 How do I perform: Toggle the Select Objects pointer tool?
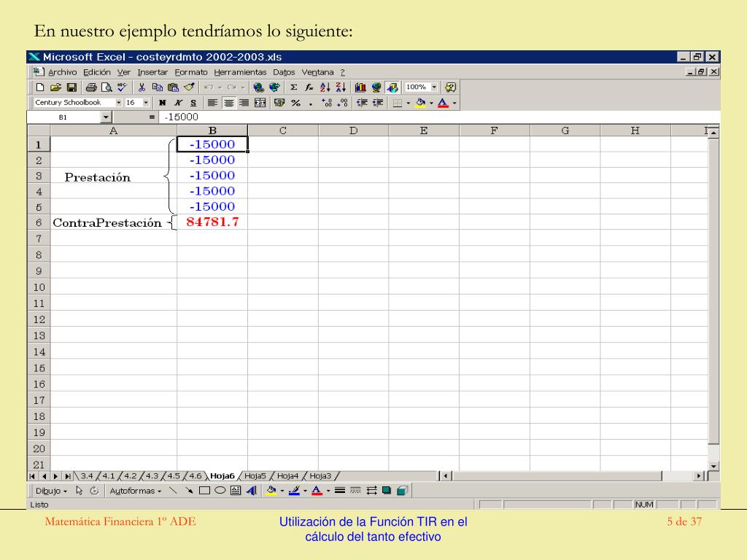point(79,491)
